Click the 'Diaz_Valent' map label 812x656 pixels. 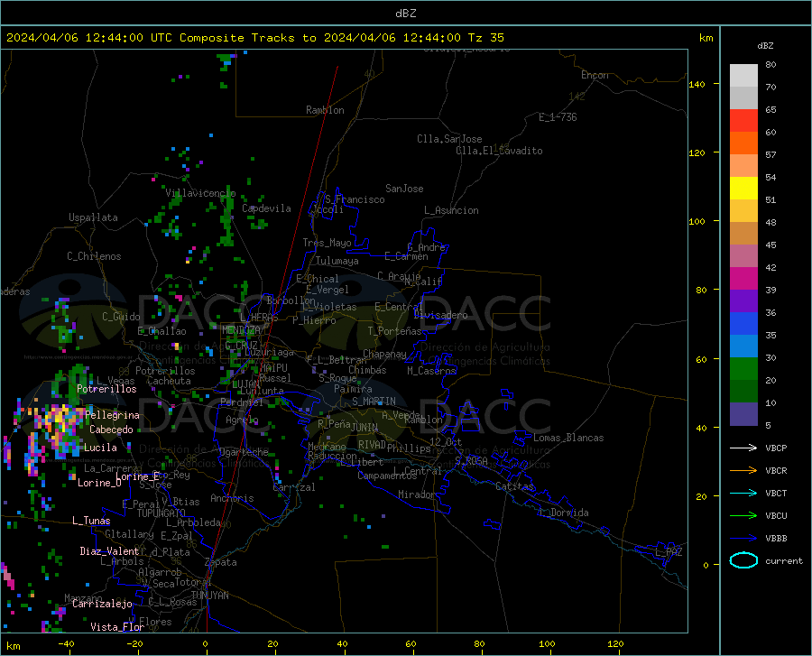coord(109,551)
